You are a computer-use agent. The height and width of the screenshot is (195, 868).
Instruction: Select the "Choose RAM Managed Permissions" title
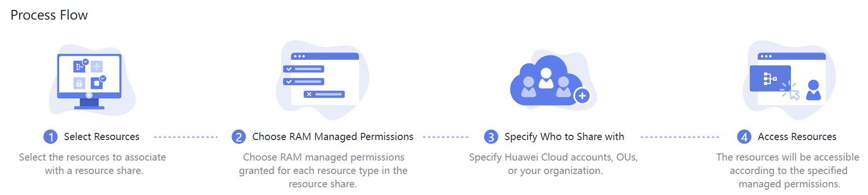(333, 137)
